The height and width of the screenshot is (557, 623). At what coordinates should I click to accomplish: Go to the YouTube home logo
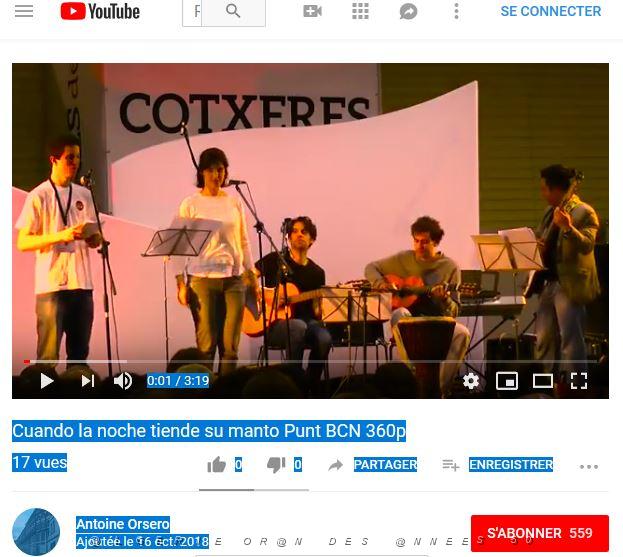pos(100,11)
